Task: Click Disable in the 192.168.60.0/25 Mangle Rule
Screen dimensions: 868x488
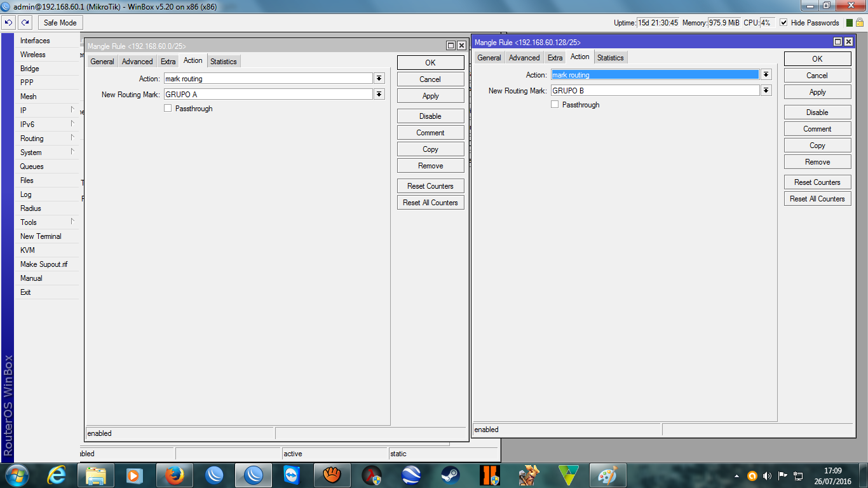Action: pyautogui.click(x=430, y=116)
